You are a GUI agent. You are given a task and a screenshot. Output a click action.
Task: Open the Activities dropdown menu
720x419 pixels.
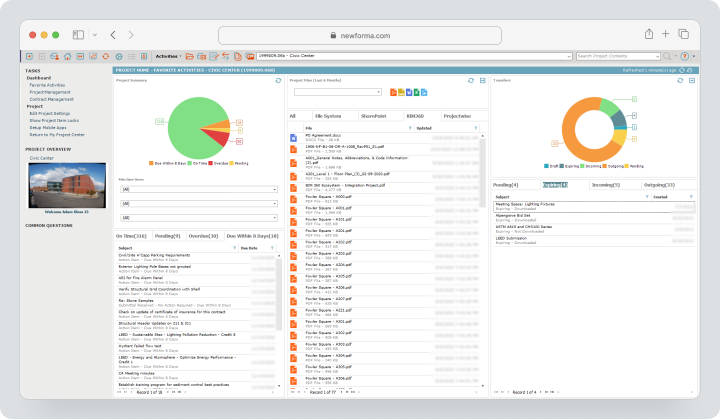[x=168, y=57]
